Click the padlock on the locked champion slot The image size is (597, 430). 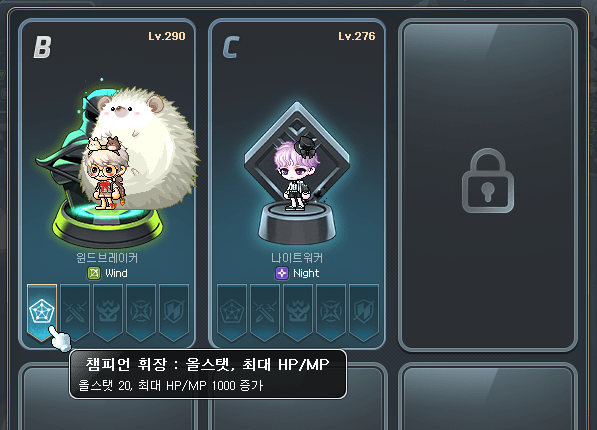click(488, 181)
